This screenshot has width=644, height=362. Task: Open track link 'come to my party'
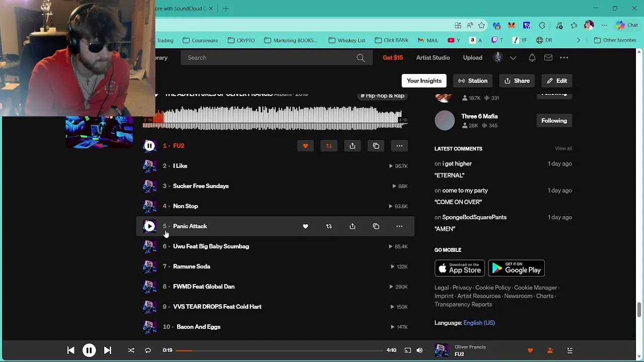point(465,191)
